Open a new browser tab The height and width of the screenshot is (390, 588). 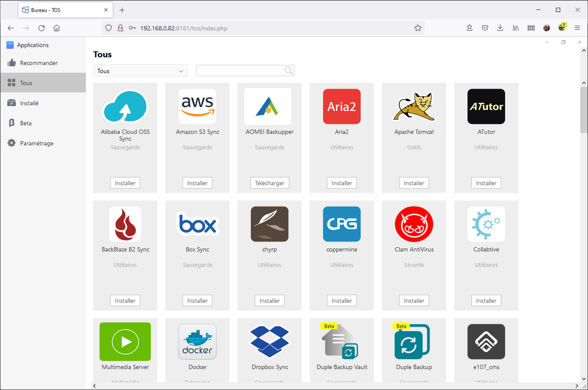[122, 10]
